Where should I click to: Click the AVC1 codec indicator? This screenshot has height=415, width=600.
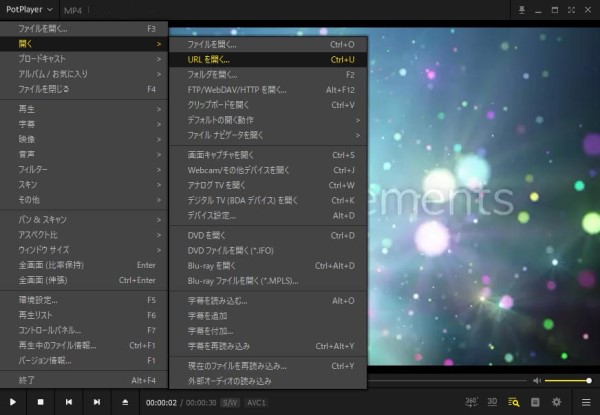click(x=256, y=402)
